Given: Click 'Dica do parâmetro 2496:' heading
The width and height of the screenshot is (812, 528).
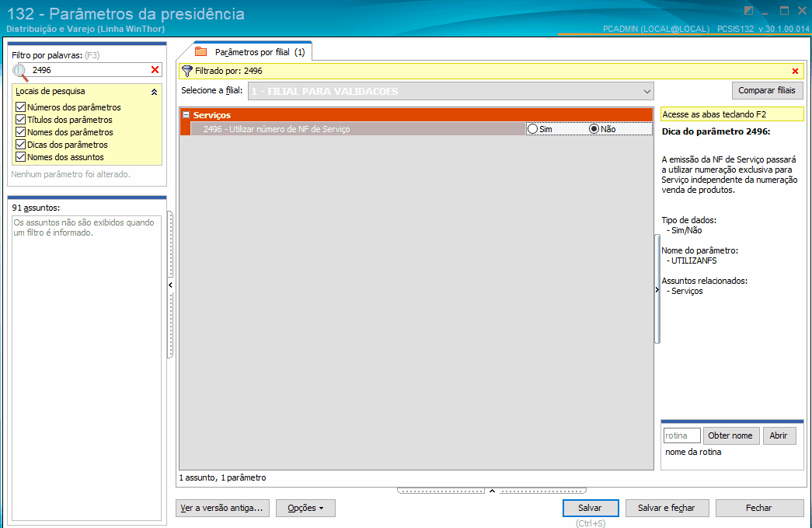Looking at the screenshot, I should pos(716,131).
